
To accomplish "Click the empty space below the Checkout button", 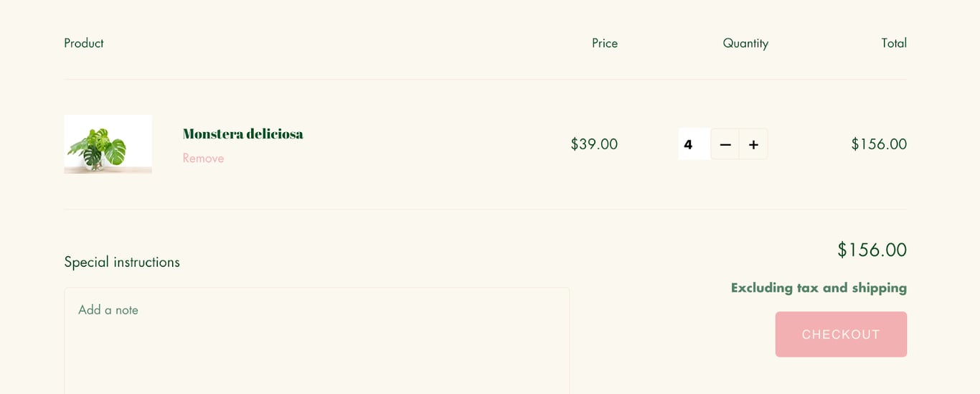I will point(841,377).
